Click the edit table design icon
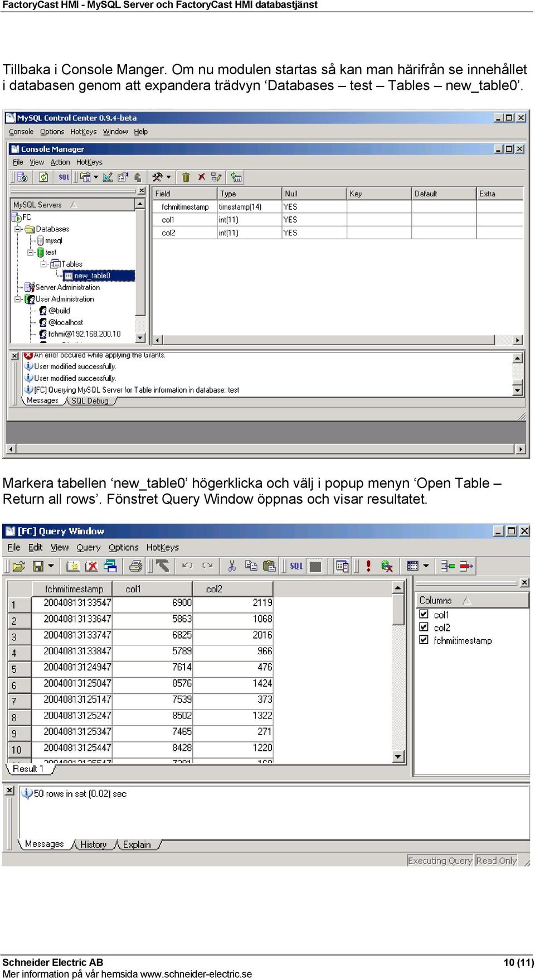The image size is (535, 980). pos(108,177)
